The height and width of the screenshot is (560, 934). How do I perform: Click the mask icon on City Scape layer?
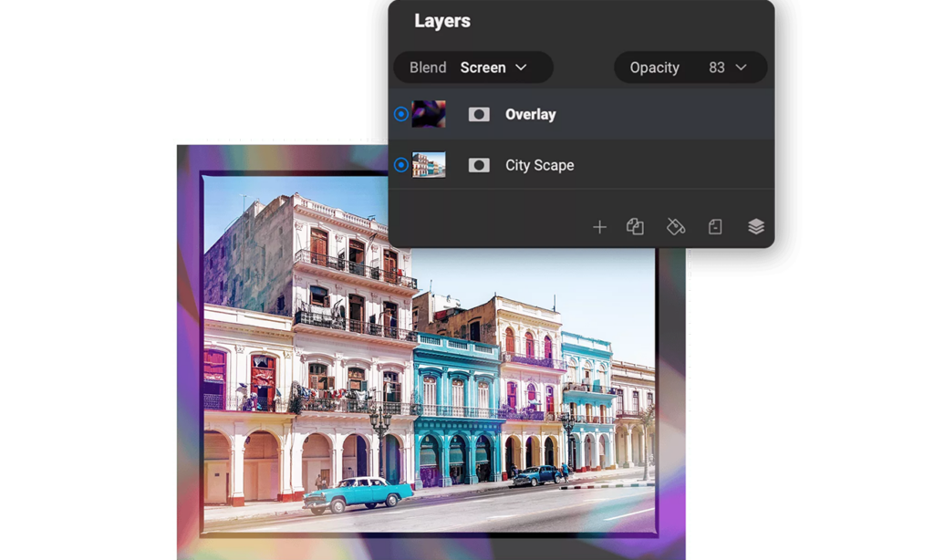point(479,165)
